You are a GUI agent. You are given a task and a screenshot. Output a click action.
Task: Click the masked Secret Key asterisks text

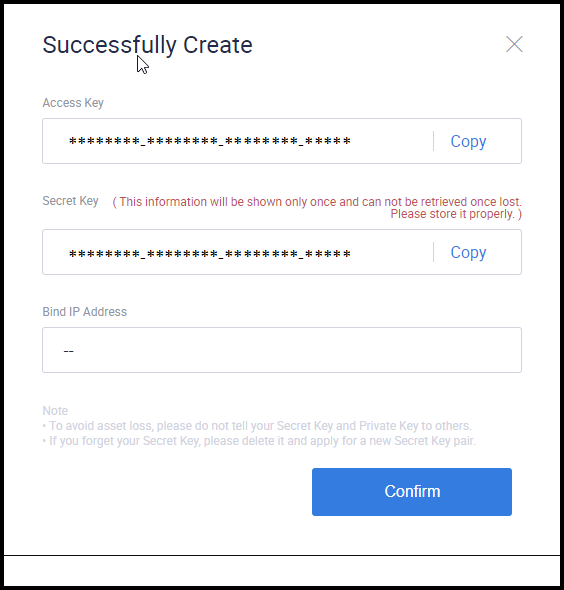tap(210, 254)
